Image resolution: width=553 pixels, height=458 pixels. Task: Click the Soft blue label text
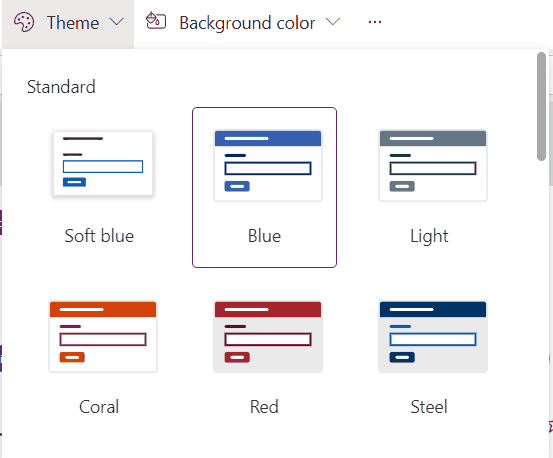(x=99, y=236)
